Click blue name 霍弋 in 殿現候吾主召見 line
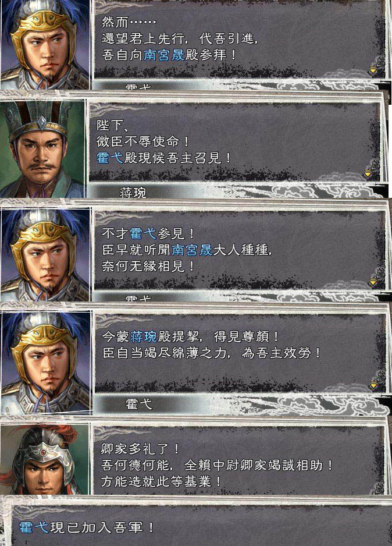Viewport: 392px width, 546px height. click(110, 158)
